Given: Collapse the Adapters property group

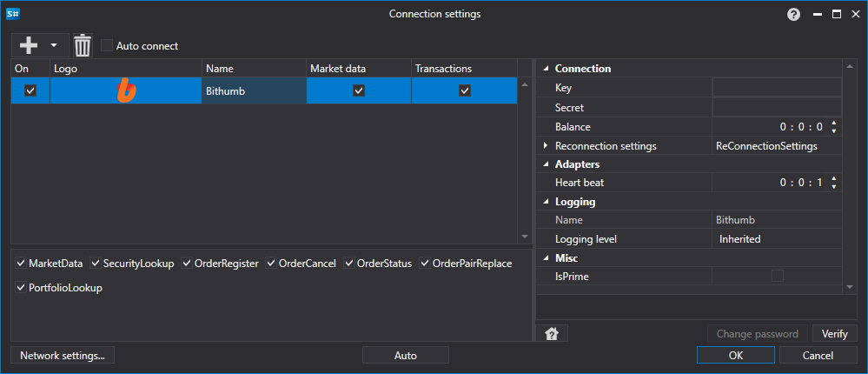Looking at the screenshot, I should [x=547, y=164].
